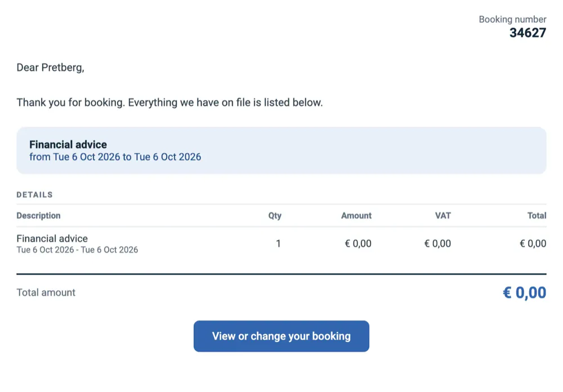Click the Thank you for booking message

tap(169, 103)
